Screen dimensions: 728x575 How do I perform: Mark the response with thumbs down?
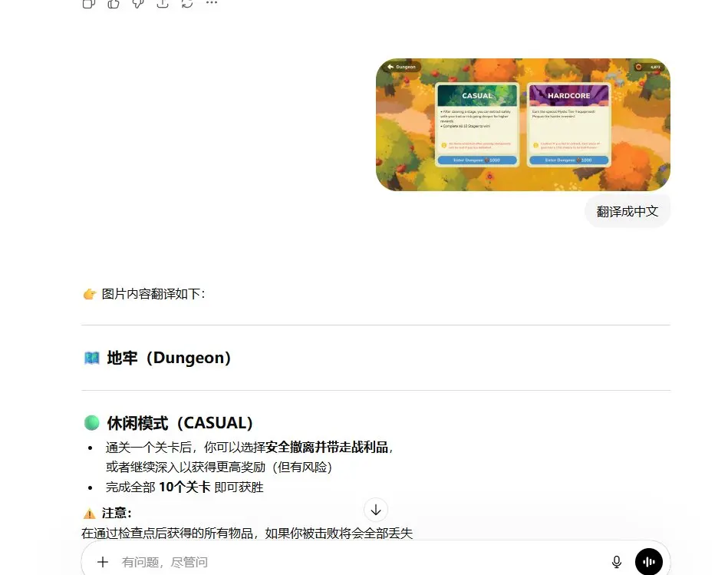click(x=138, y=3)
